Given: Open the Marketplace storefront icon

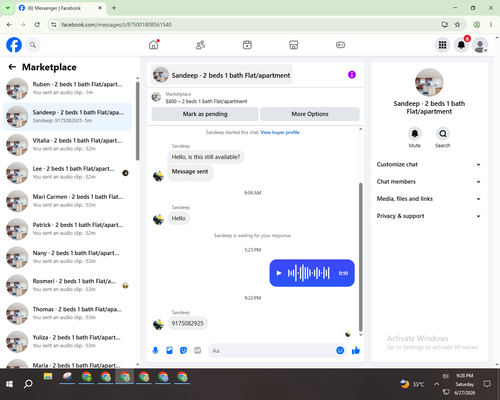Looking at the screenshot, I should (x=294, y=45).
